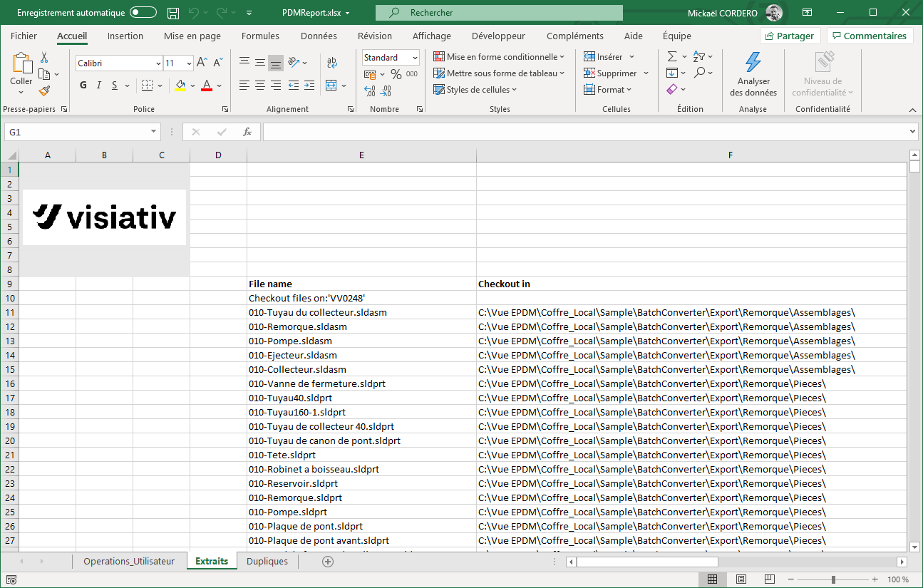Click the percent style icon

(x=396, y=74)
